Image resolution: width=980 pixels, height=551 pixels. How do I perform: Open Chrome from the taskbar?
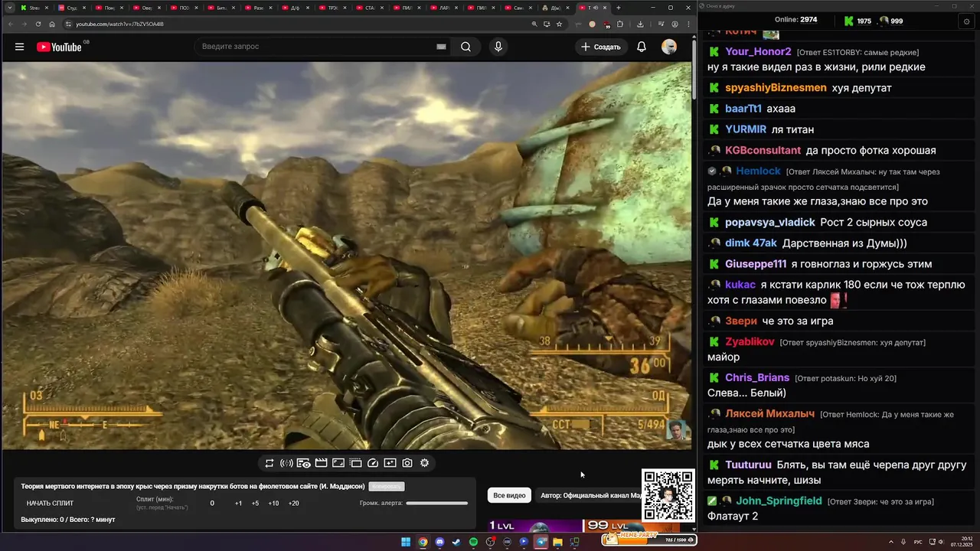tap(423, 542)
